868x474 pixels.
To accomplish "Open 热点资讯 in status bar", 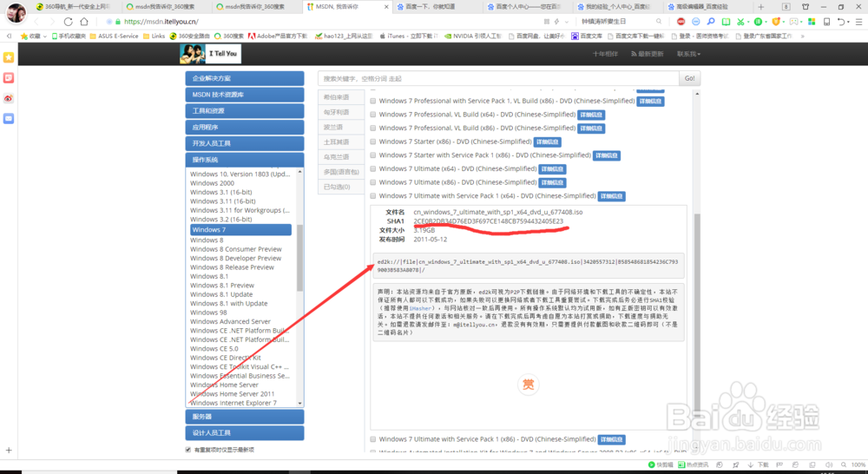I will (693, 464).
